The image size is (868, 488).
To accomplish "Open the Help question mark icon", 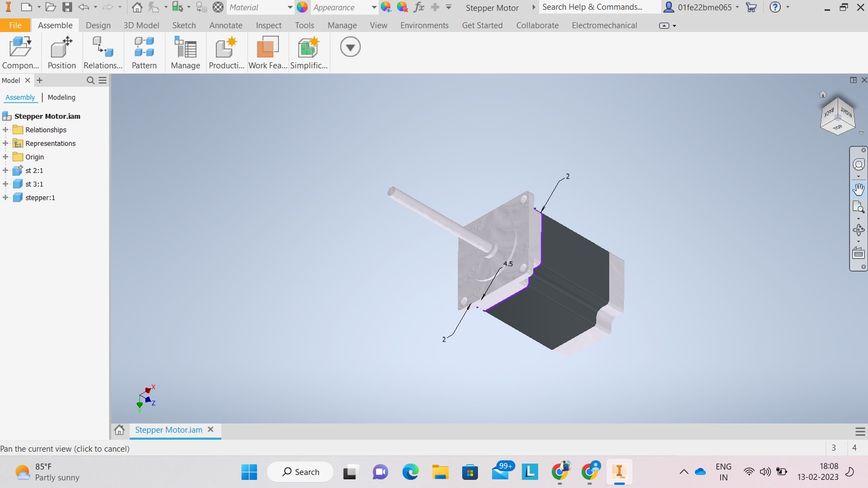I will point(776,7).
